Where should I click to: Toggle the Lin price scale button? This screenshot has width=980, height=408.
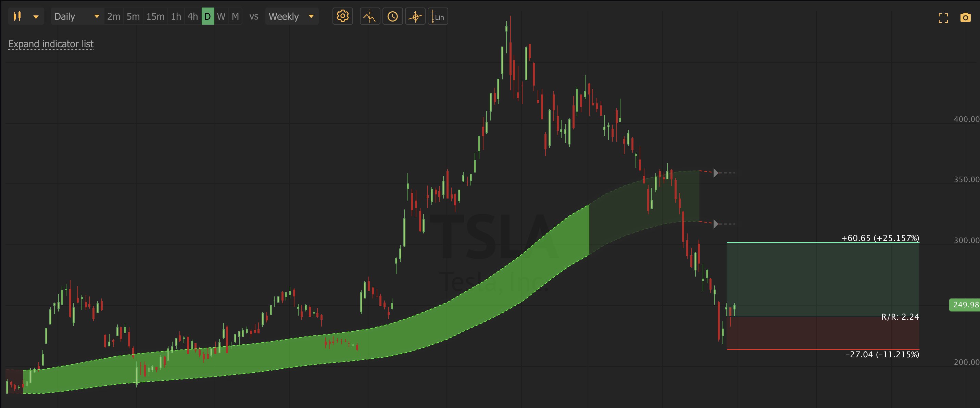coord(438,16)
